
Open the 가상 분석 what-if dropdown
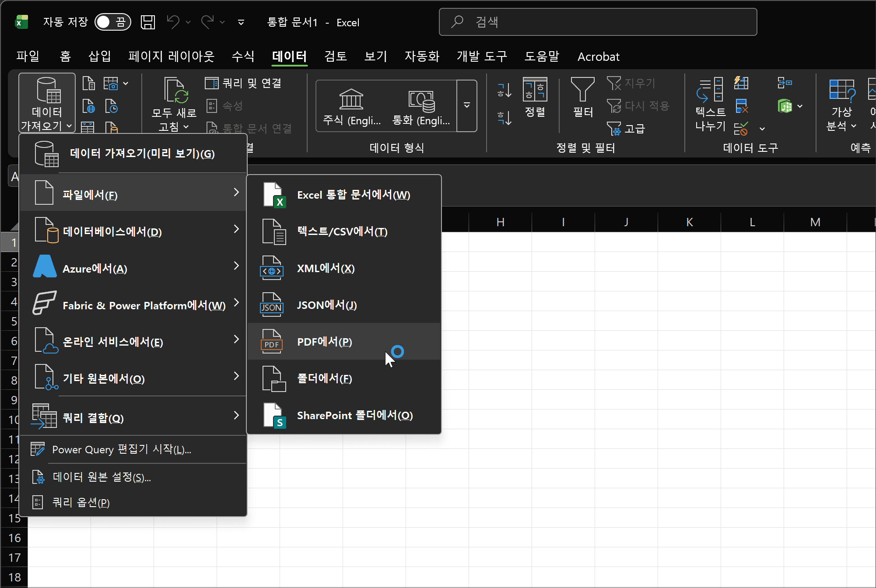[x=841, y=105]
